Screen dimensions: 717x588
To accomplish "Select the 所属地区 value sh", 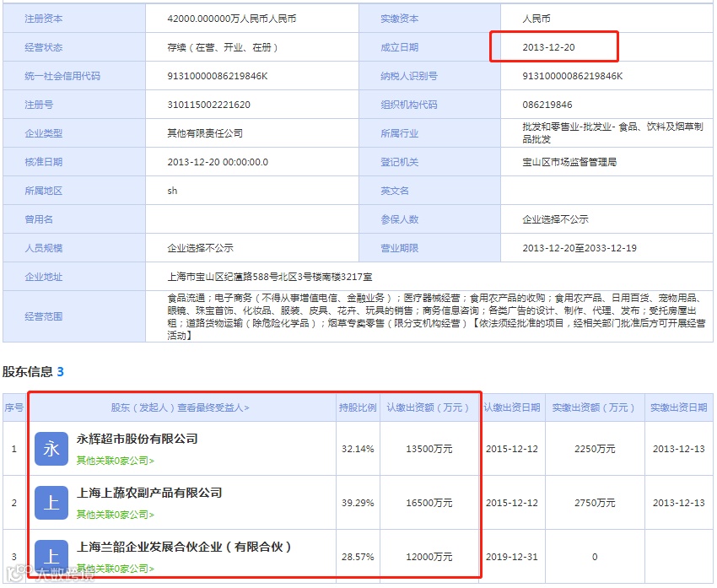I will (x=172, y=191).
